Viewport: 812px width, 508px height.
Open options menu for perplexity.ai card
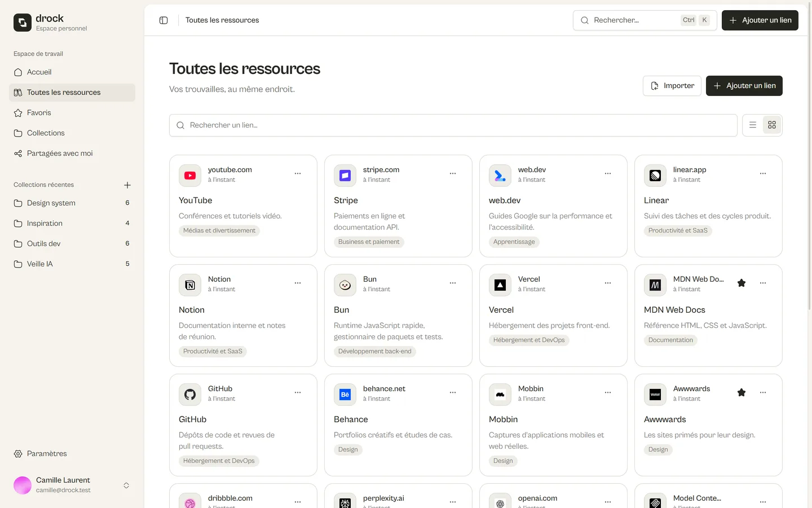[x=453, y=502]
